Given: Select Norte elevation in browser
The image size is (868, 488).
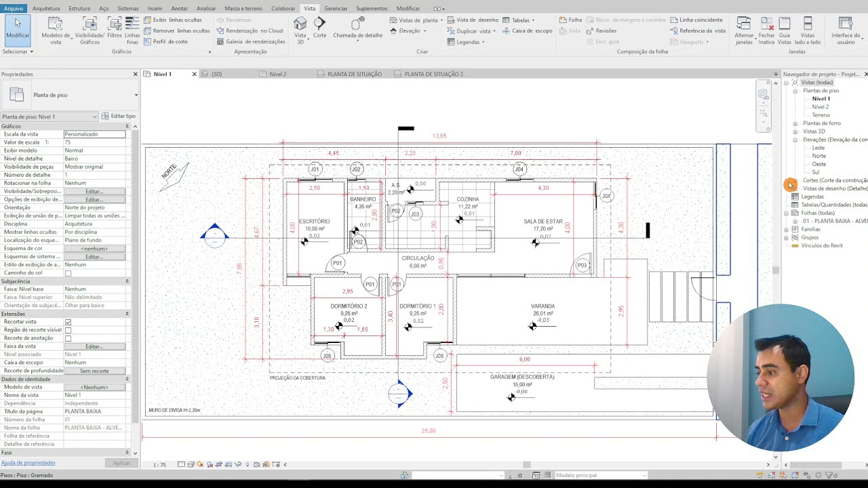Looking at the screenshot, I should [x=819, y=156].
